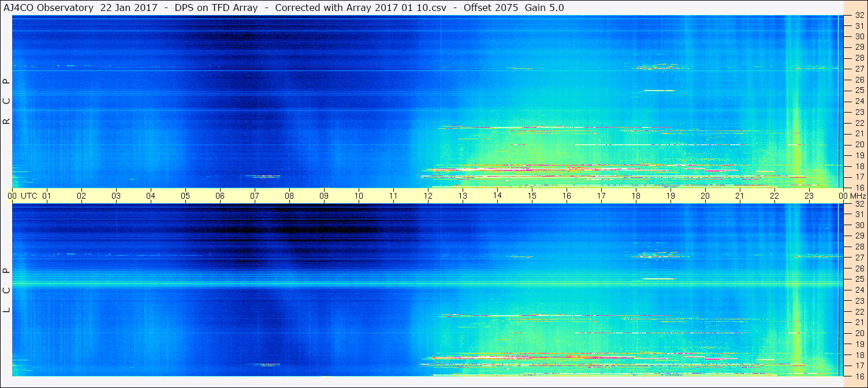This screenshot has width=868, height=388.
Task: Click the 'Gain 5.0' header value
Action: point(544,8)
